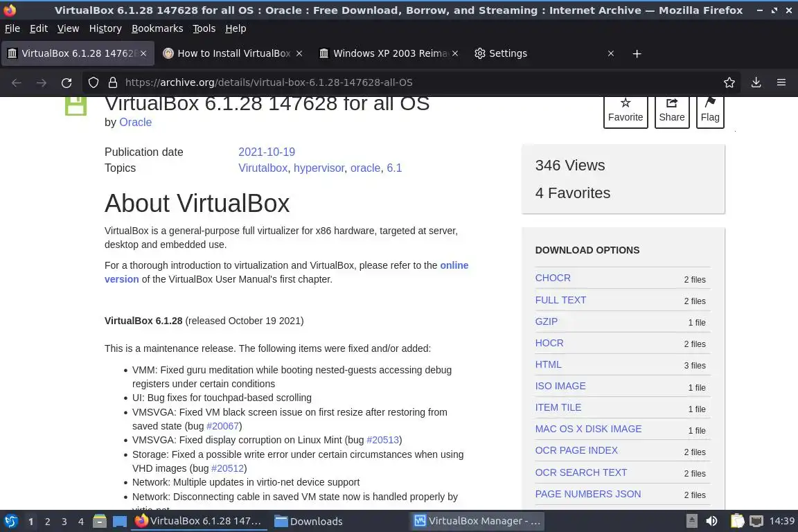Close the VirtualBox 6.1.28 tab
This screenshot has width=798, height=532.
click(143, 53)
